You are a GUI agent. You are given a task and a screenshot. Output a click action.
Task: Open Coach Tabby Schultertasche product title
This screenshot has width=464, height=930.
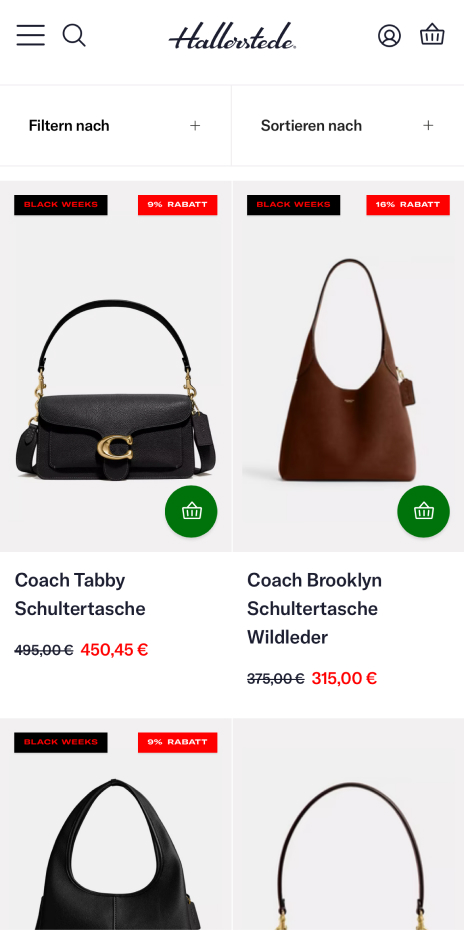(x=80, y=594)
